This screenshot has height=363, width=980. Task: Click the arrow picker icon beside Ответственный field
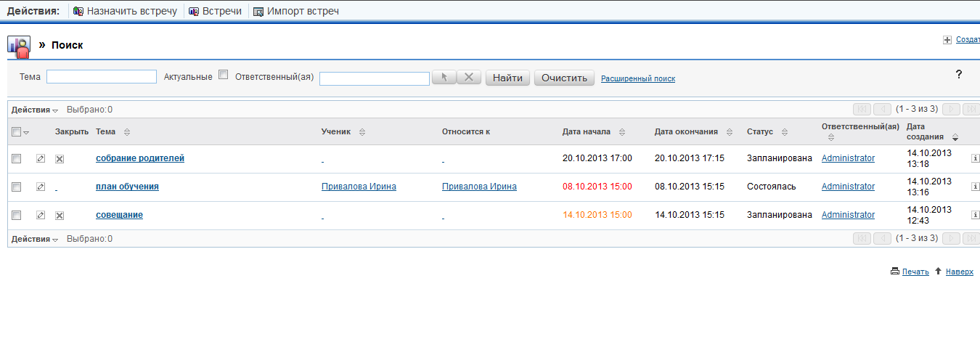pyautogui.click(x=444, y=77)
